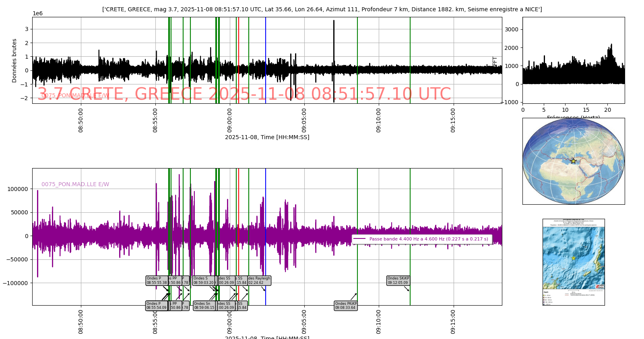Click the CSEM EMSC logo on the regional map
Viewport: 644px width, 339px height.
tap(600, 286)
